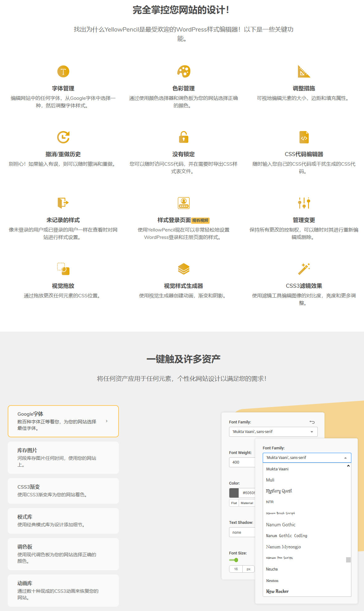Image resolution: width=364 pixels, height=611 pixels.
Task: Choose Nanum Pen Script font
Action: coord(279,558)
